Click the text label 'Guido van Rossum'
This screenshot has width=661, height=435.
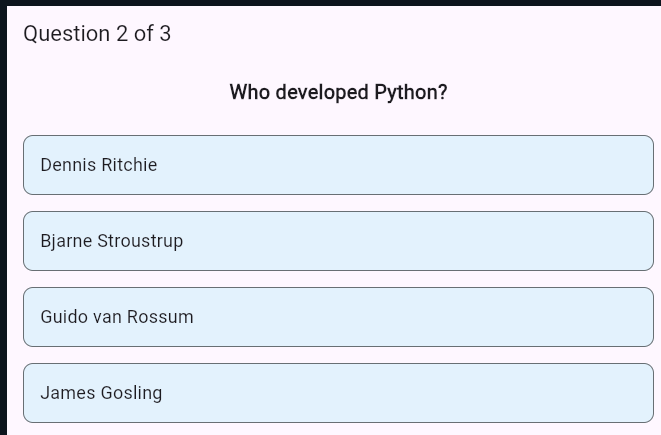(117, 317)
